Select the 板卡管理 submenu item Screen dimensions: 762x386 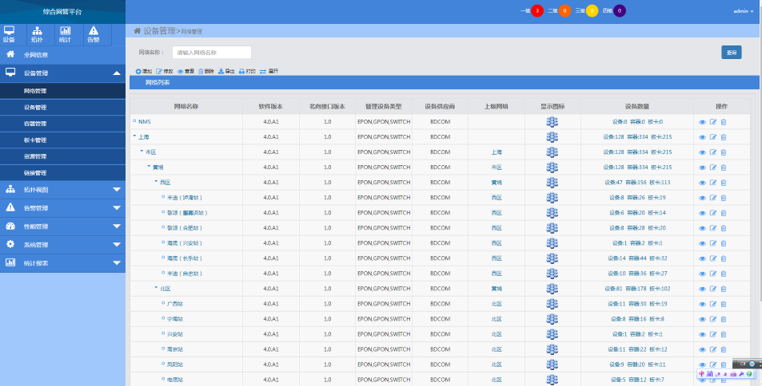[63, 140]
